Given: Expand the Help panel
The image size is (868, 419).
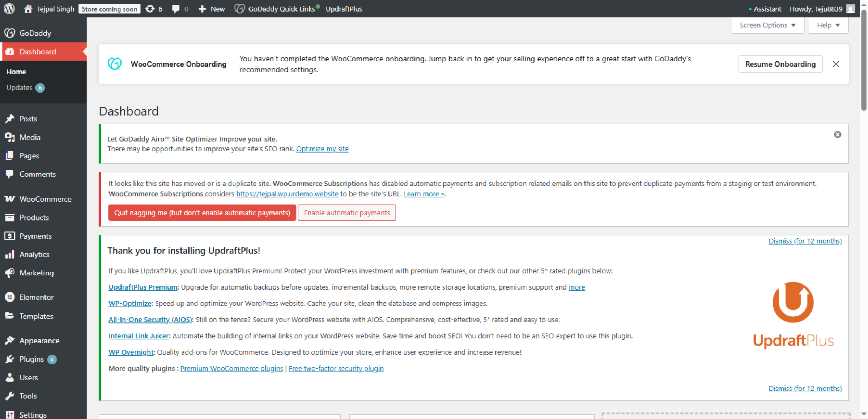Looking at the screenshot, I should point(828,25).
